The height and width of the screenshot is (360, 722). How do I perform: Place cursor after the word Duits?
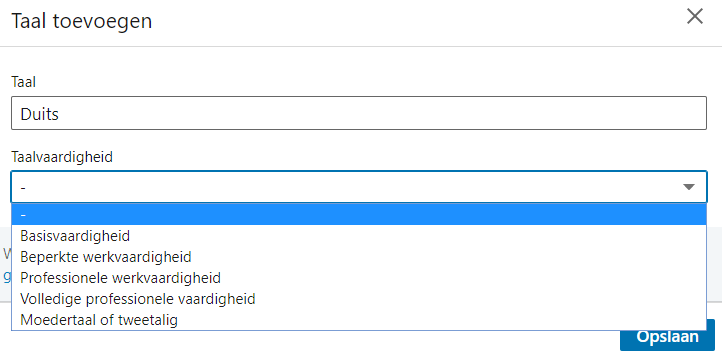tap(60, 114)
